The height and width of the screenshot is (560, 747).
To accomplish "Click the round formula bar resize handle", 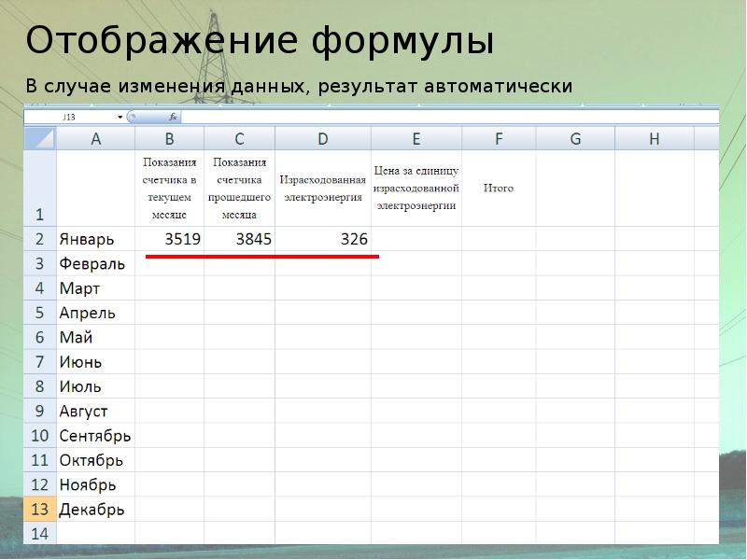I will pyautogui.click(x=132, y=118).
